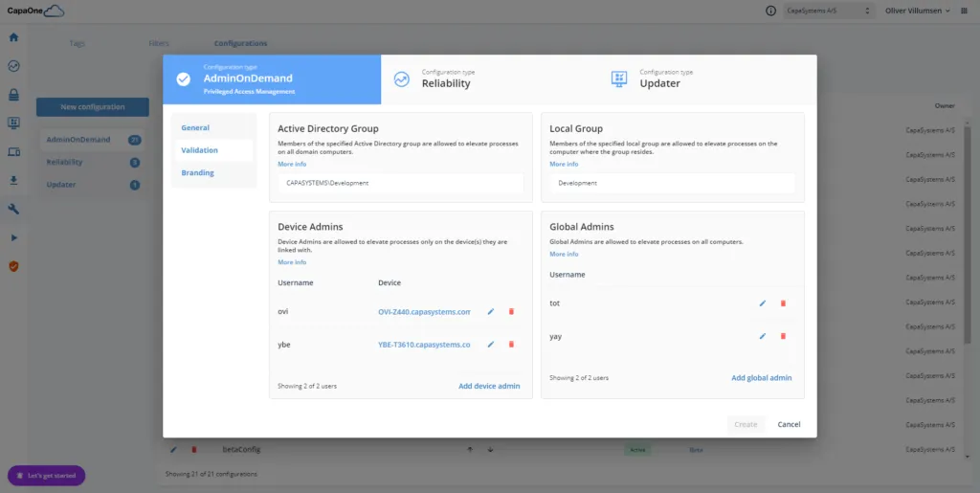The width and height of the screenshot is (980, 493).
Task: Delete global admin tot
Action: click(x=783, y=303)
